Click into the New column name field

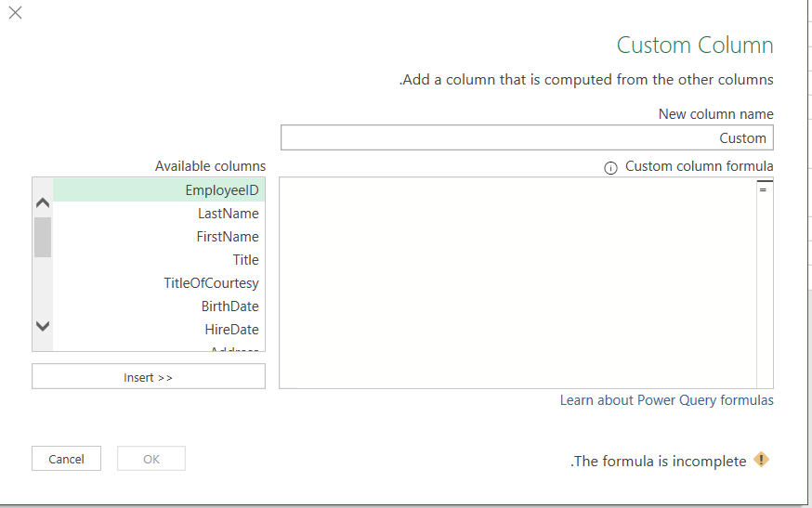pos(527,137)
